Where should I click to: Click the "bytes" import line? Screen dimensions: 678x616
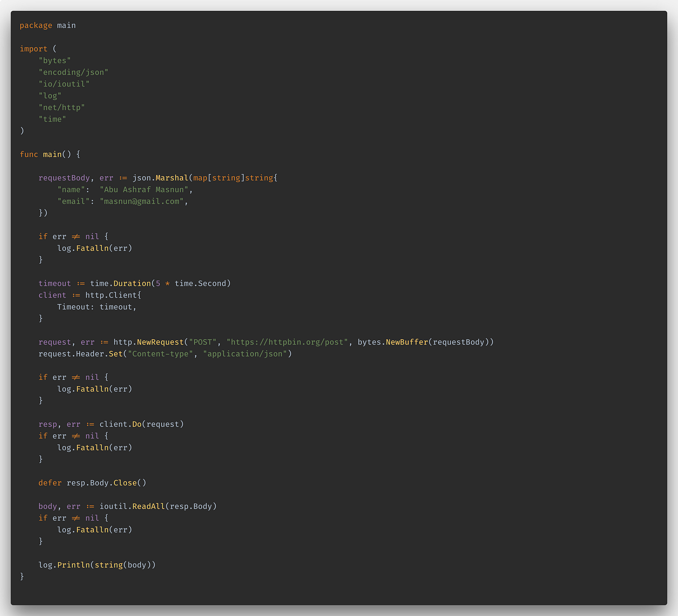pyautogui.click(x=54, y=60)
